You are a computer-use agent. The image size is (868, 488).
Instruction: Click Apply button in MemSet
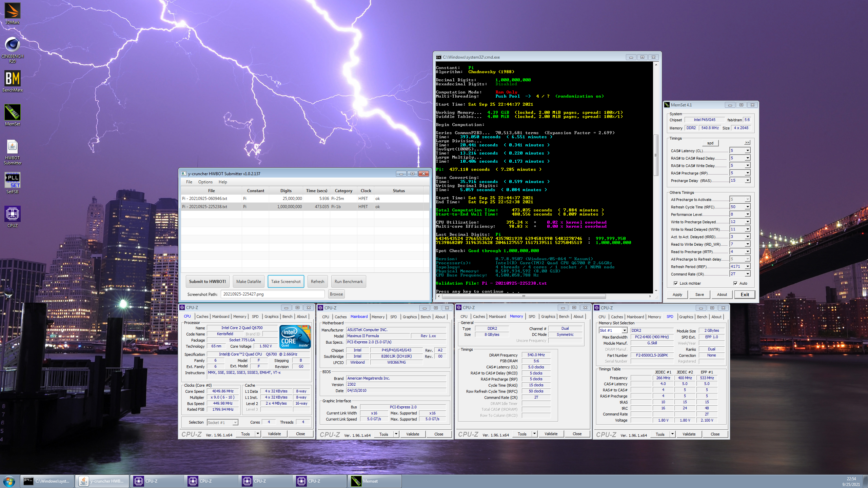677,294
